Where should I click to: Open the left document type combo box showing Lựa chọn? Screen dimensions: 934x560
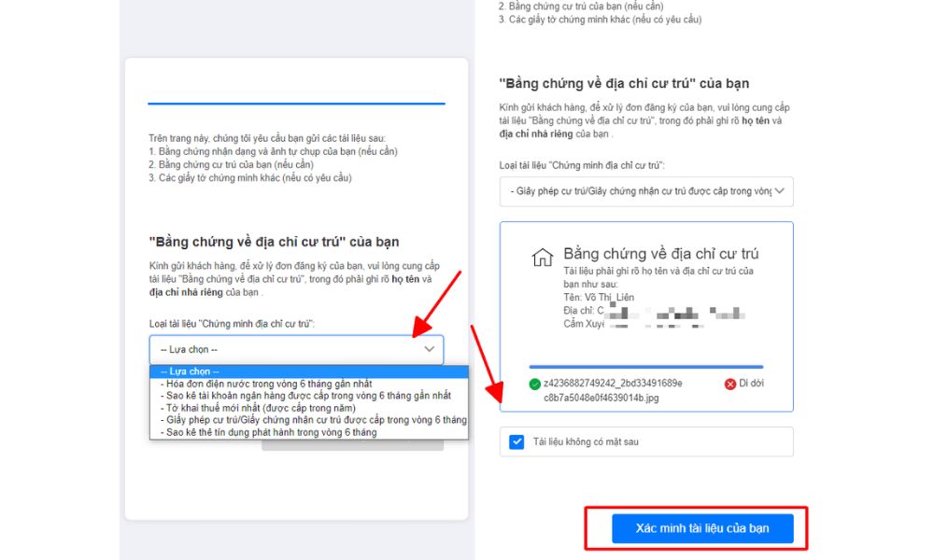296,349
